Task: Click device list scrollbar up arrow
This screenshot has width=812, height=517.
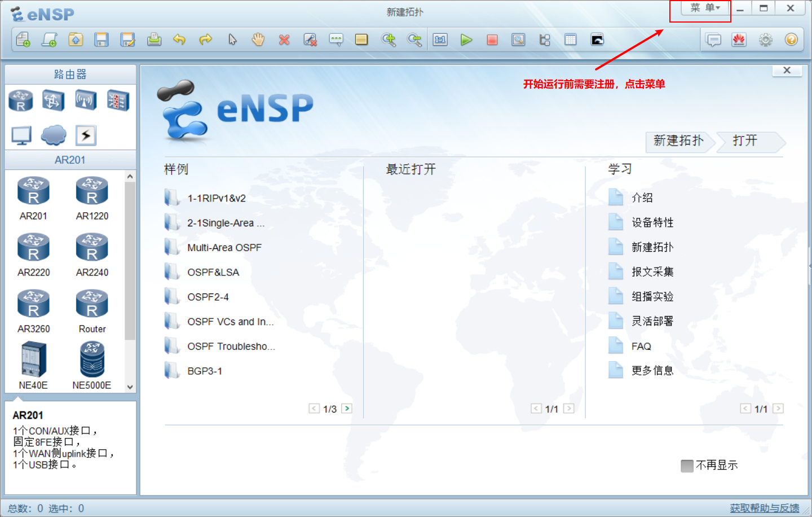Action: [130, 177]
